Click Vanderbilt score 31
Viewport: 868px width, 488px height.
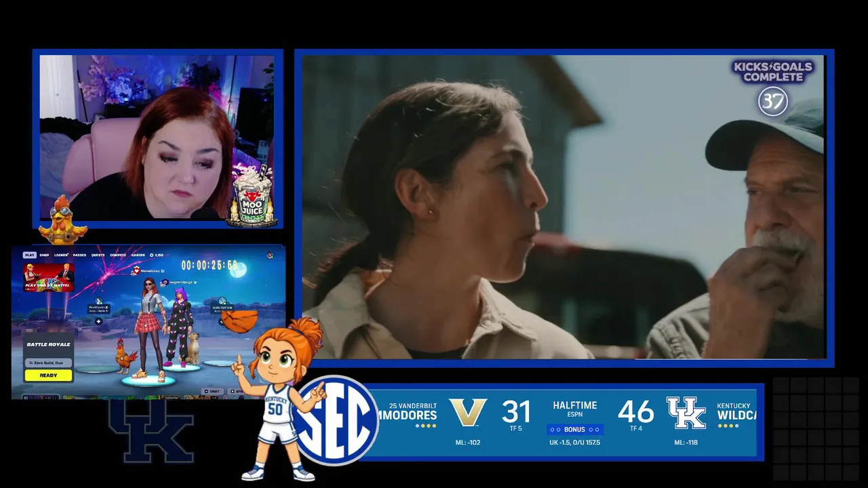(516, 411)
